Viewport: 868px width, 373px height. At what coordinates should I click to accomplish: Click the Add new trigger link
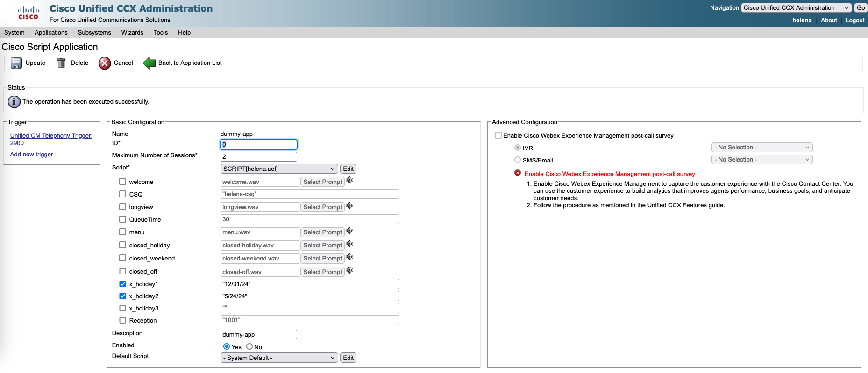click(32, 155)
